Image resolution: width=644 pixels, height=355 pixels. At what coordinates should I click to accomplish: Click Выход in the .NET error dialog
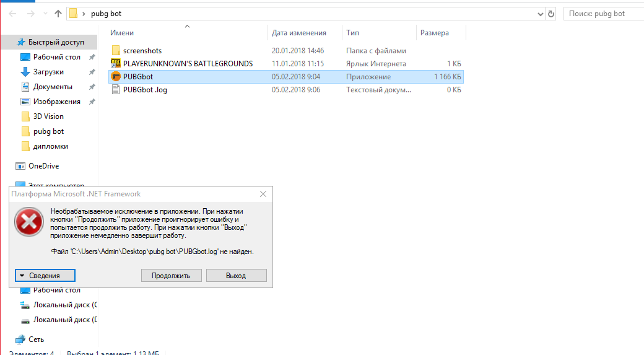point(236,275)
